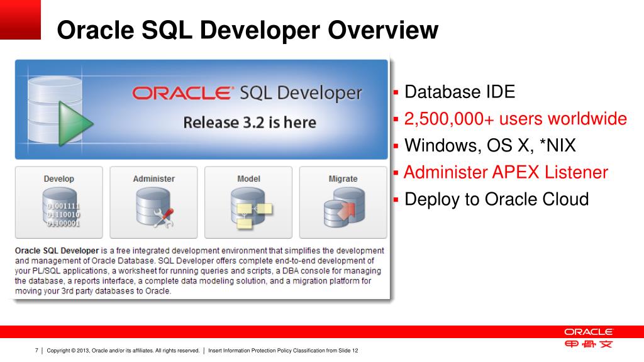The height and width of the screenshot is (362, 644).
Task: Click the green play arrow database icon
Action: coord(60,111)
